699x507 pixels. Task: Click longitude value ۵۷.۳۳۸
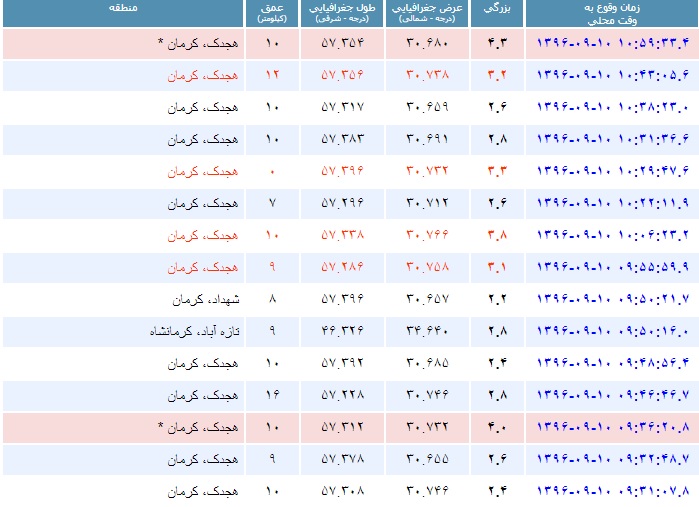(x=342, y=235)
